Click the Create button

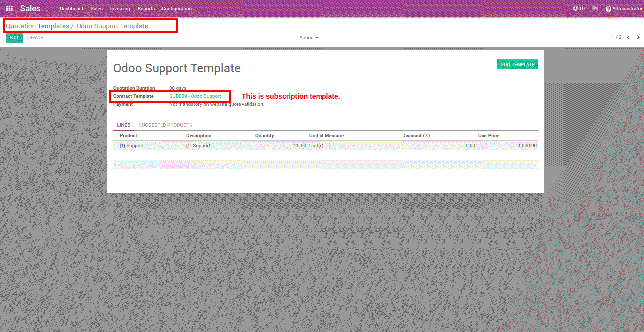point(35,38)
